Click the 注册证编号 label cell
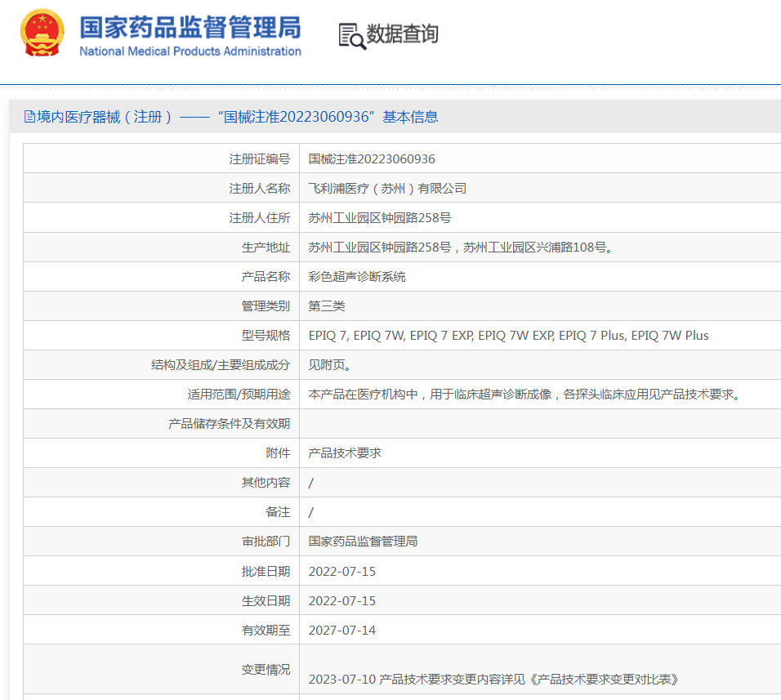The image size is (781, 700). pyautogui.click(x=162, y=158)
